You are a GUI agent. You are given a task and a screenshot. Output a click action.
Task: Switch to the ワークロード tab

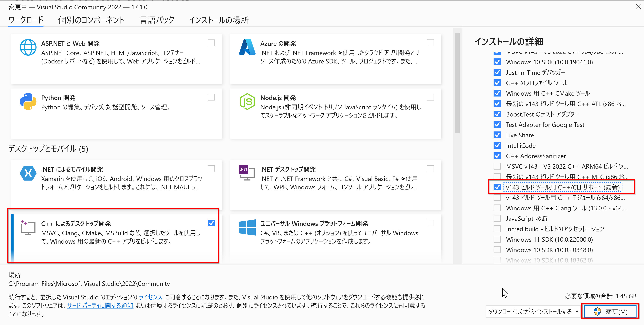(26, 20)
